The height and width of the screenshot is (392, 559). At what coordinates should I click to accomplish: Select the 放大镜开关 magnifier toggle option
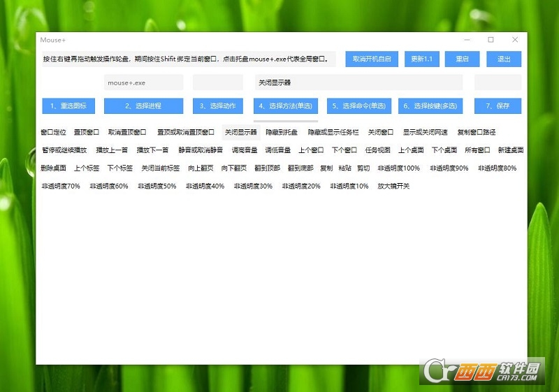(393, 186)
